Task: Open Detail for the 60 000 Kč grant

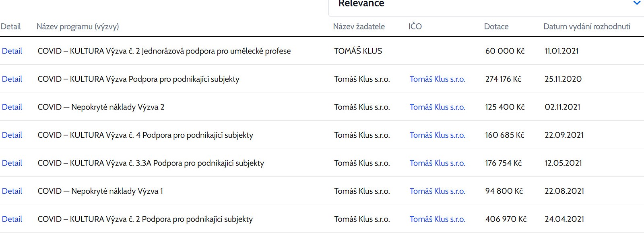Action: (12, 51)
